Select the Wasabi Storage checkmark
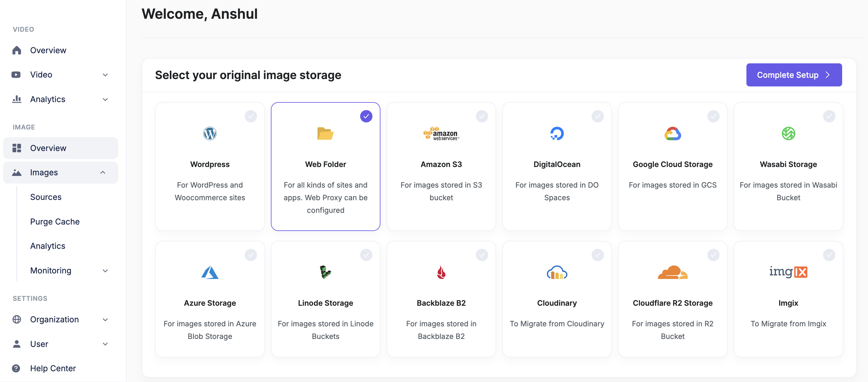 point(829,117)
